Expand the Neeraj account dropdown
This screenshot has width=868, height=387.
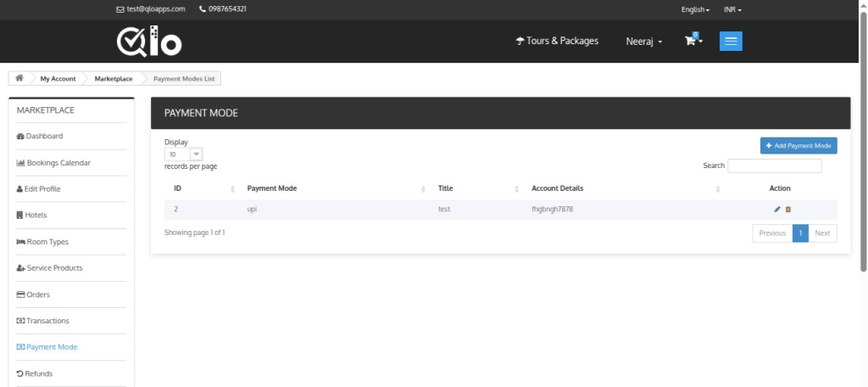[x=644, y=42]
